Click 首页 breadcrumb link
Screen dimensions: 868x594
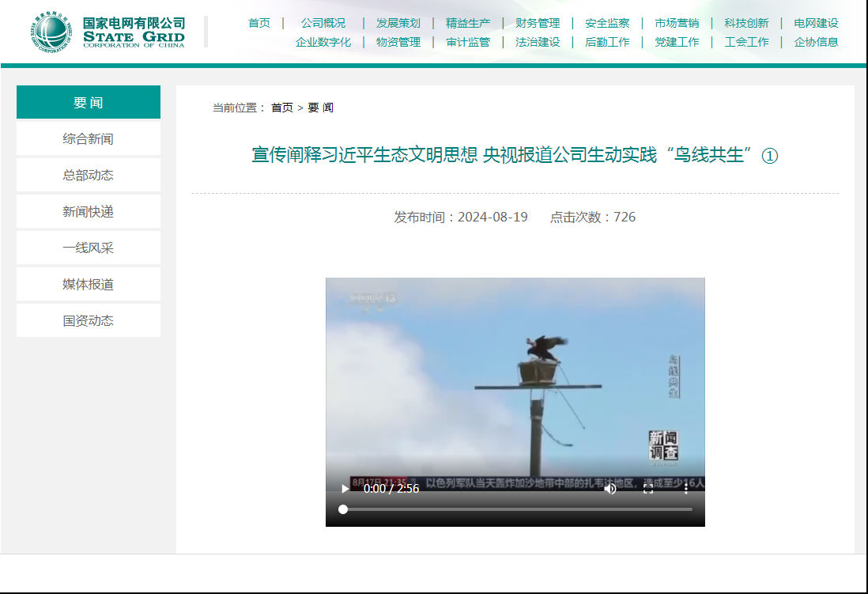[281, 108]
